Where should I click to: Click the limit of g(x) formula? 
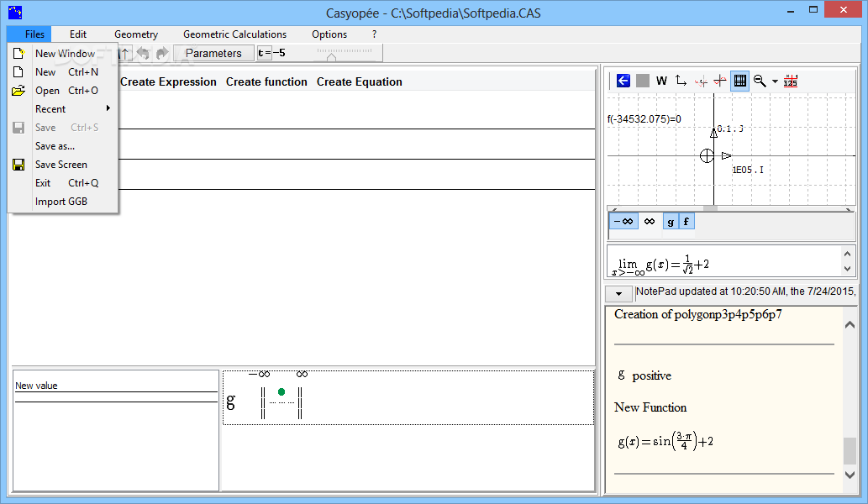pyautogui.click(x=660, y=265)
